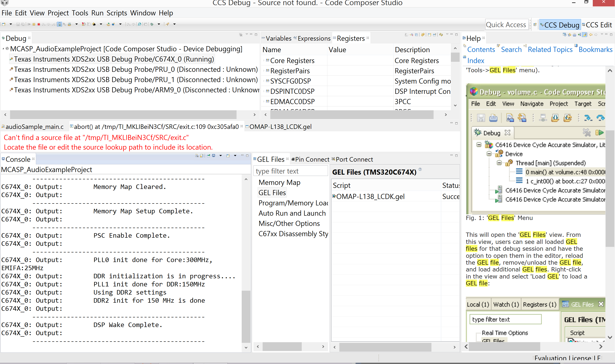This screenshot has width=615, height=364.
Task: Click Display Selected Console monitor icon
Action: pos(213,156)
